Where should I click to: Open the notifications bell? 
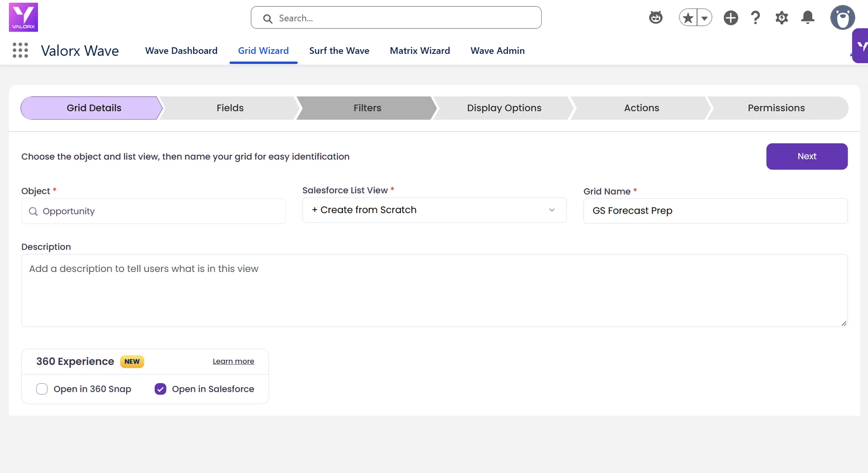[x=808, y=18]
